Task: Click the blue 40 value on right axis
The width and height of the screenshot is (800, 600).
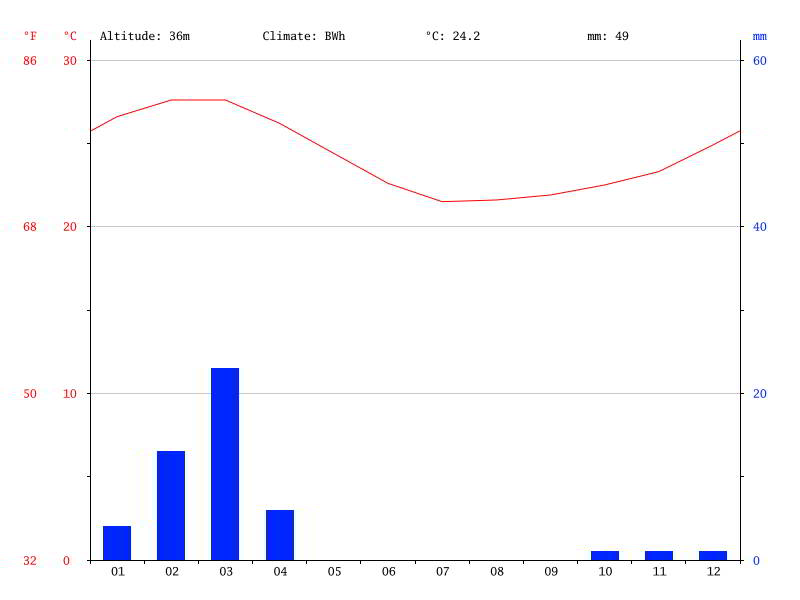Action: tap(760, 227)
